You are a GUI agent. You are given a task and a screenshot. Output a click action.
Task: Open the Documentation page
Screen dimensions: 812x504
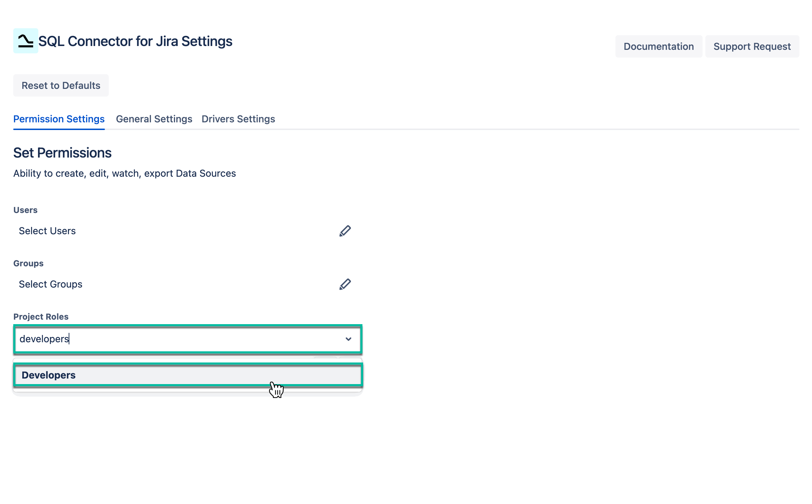(x=659, y=46)
